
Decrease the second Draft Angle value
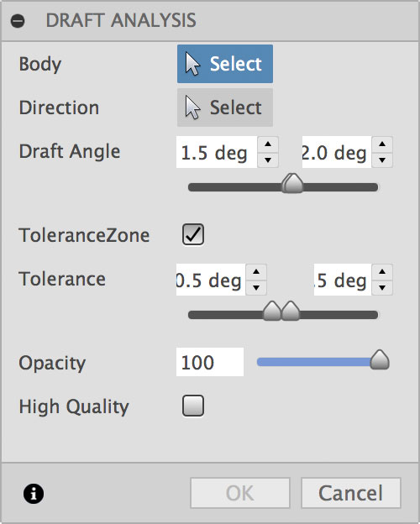382,160
